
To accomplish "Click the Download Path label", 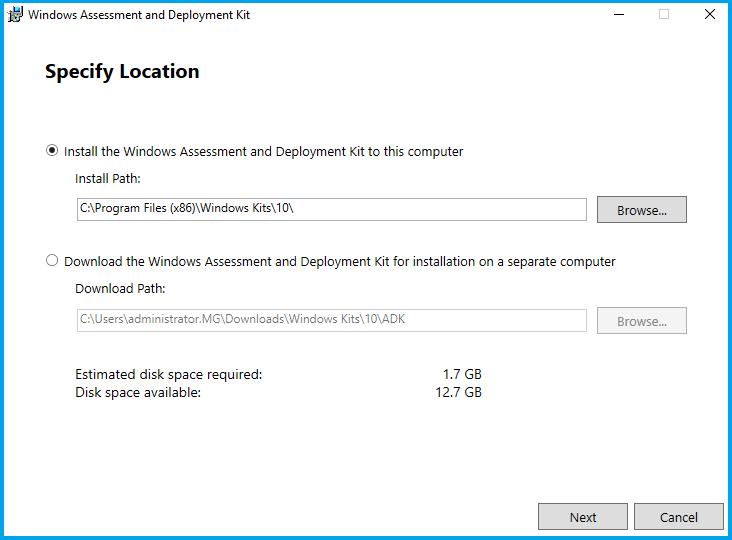I will [x=120, y=289].
